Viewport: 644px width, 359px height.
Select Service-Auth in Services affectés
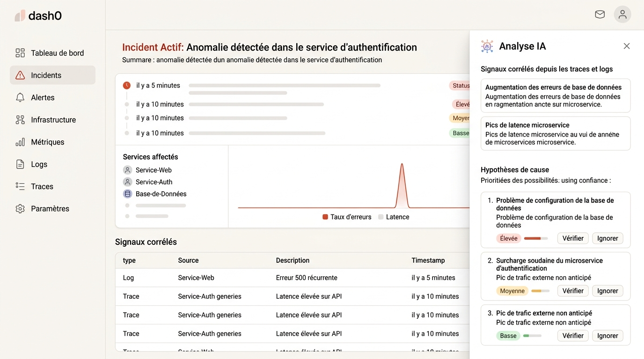[154, 182]
